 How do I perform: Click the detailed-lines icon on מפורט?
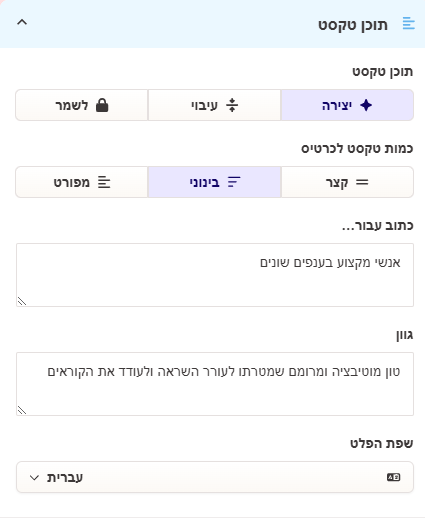[104, 182]
